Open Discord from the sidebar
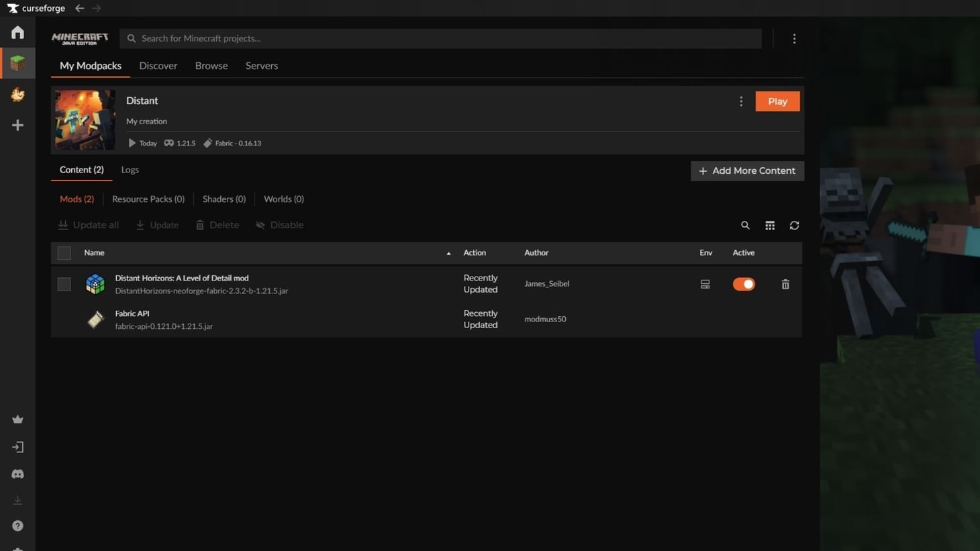Image resolution: width=980 pixels, height=551 pixels. (17, 473)
